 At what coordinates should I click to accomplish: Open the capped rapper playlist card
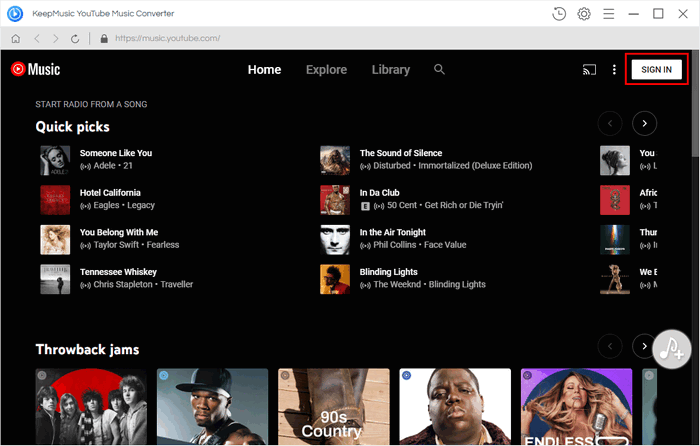click(x=212, y=406)
